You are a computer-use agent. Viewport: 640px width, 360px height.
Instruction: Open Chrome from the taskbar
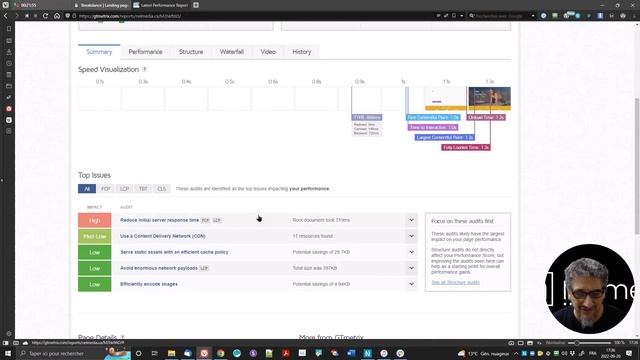click(221, 353)
